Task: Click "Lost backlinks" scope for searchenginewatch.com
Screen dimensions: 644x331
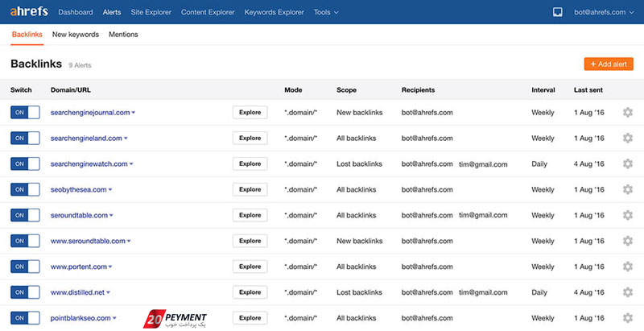Action: (359, 163)
